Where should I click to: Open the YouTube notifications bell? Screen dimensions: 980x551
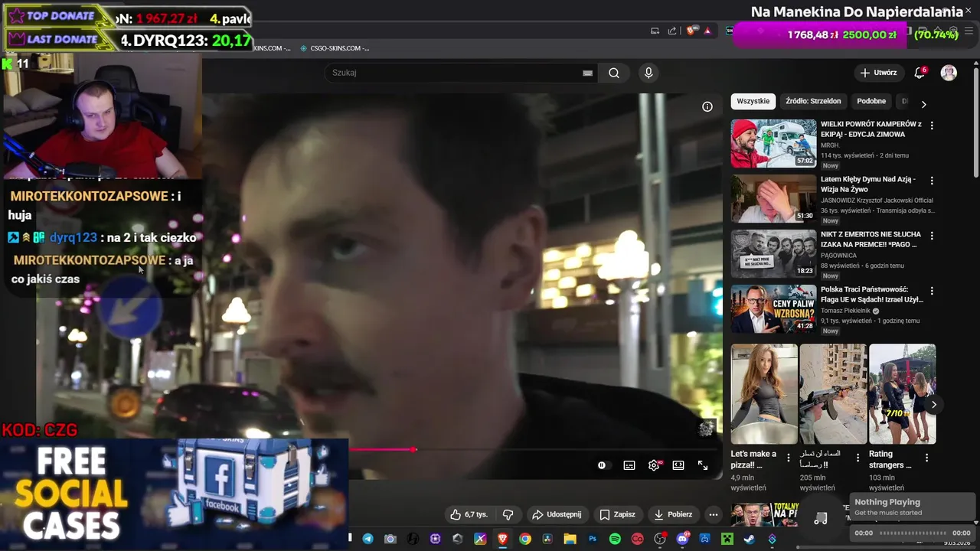(920, 73)
